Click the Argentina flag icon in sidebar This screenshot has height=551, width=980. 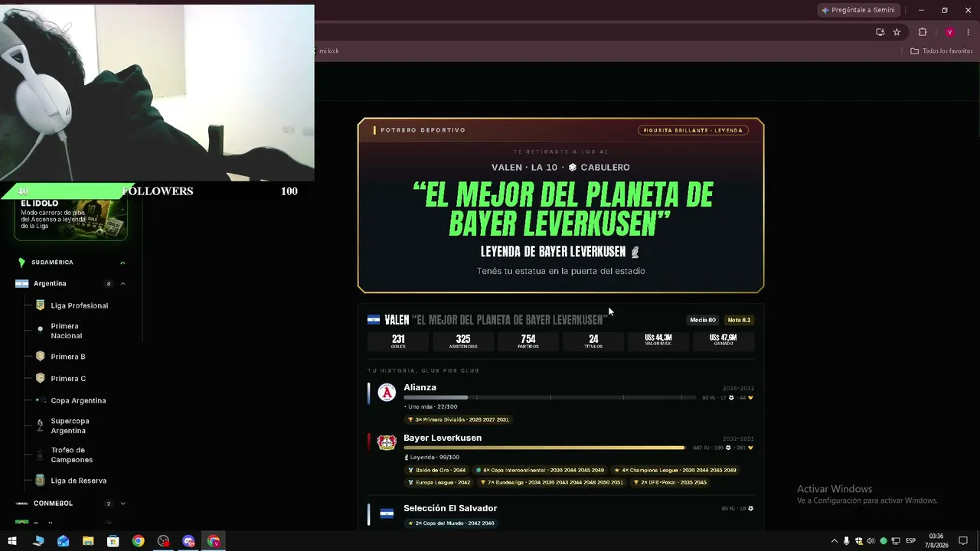21,284
